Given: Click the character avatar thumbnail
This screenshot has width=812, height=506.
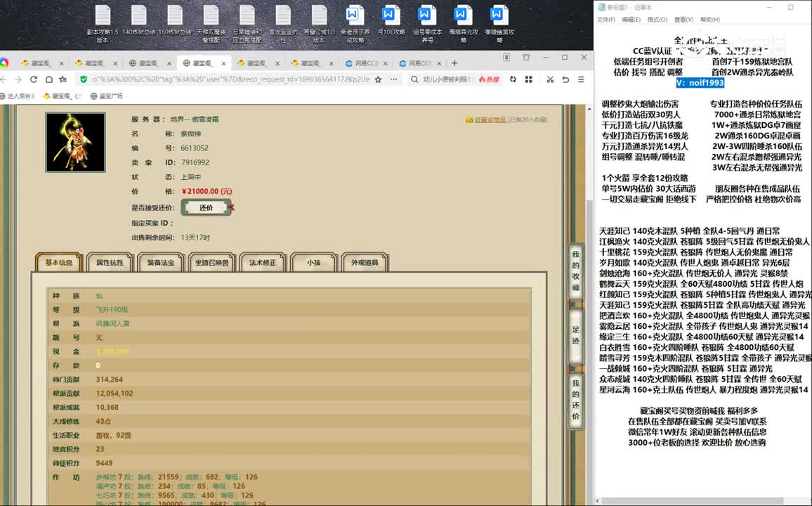Looking at the screenshot, I should [76, 142].
